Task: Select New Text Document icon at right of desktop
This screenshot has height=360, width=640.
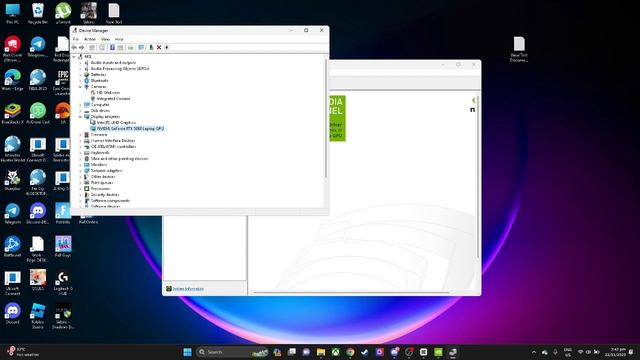Action: pyautogui.click(x=519, y=49)
